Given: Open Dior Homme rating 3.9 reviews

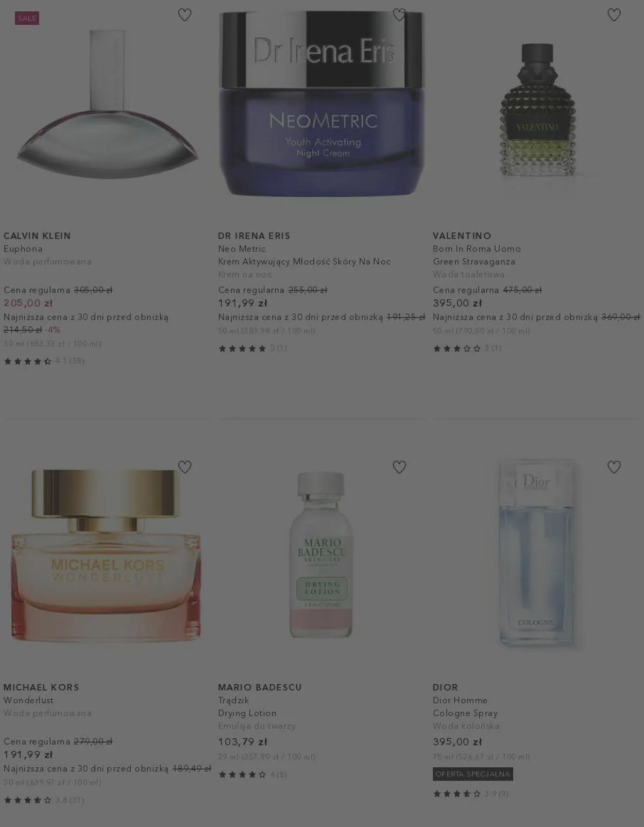Looking at the screenshot, I should (x=471, y=794).
